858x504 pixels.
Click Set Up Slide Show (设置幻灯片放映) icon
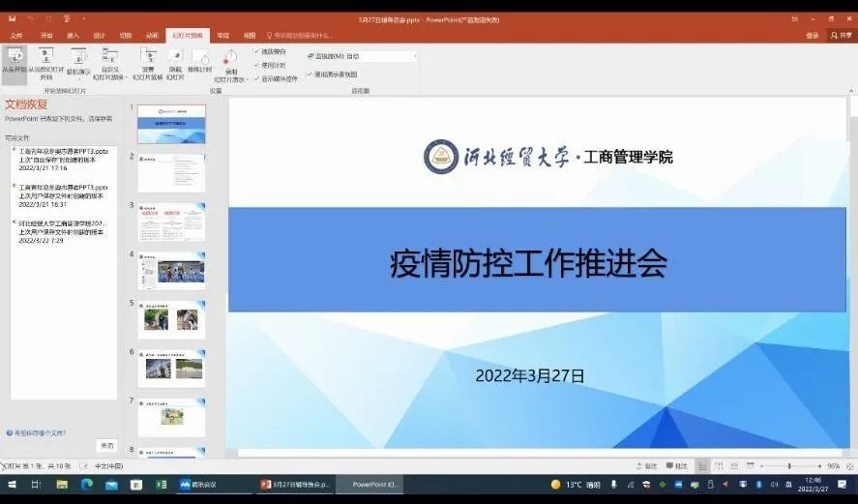pyautogui.click(x=148, y=61)
